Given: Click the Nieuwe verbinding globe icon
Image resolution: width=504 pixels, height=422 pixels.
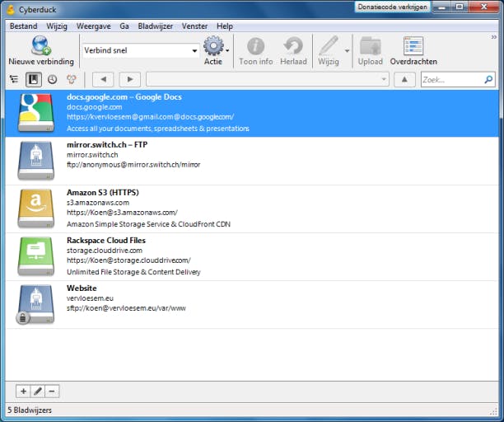Looking at the screenshot, I should click(41, 45).
